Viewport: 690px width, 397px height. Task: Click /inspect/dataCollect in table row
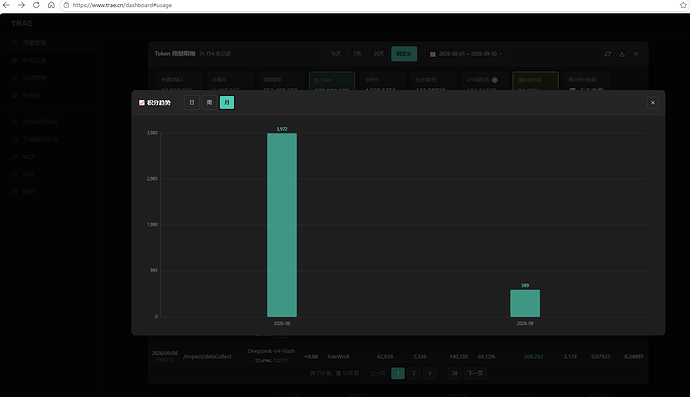click(207, 357)
